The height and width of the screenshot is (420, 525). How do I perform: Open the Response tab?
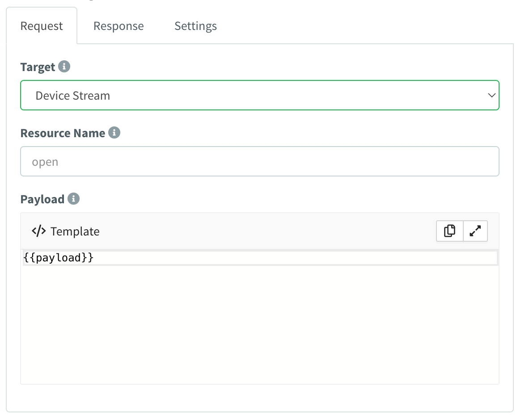[119, 26]
